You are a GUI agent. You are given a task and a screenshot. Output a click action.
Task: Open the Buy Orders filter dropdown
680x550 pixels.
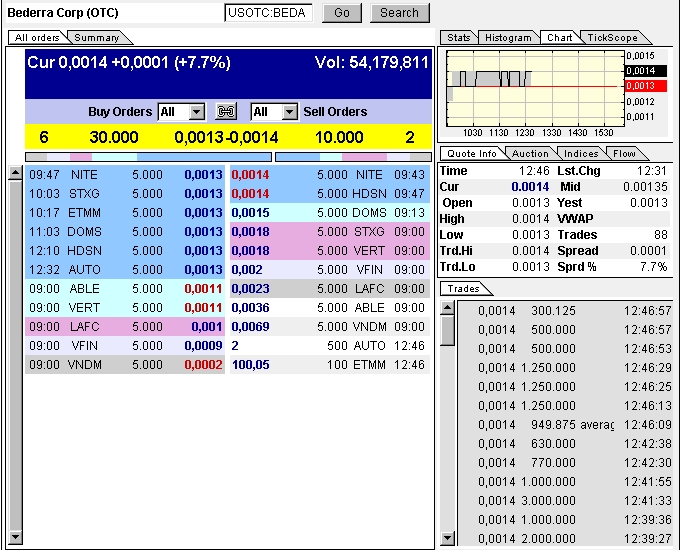196,112
